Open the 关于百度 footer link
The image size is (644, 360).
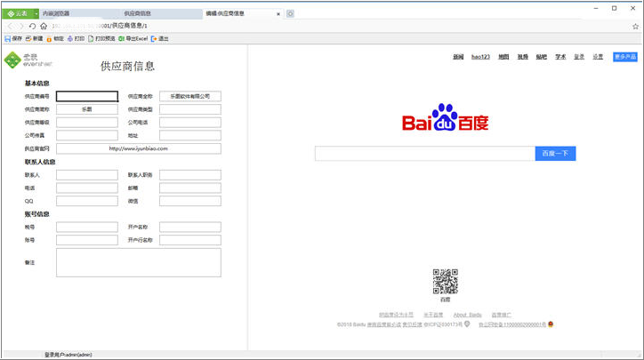433,315
